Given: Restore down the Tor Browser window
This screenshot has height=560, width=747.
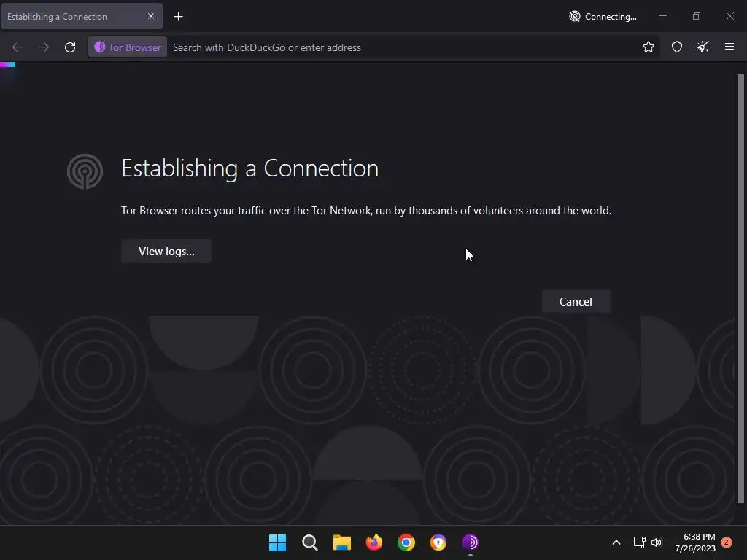Looking at the screenshot, I should point(697,16).
